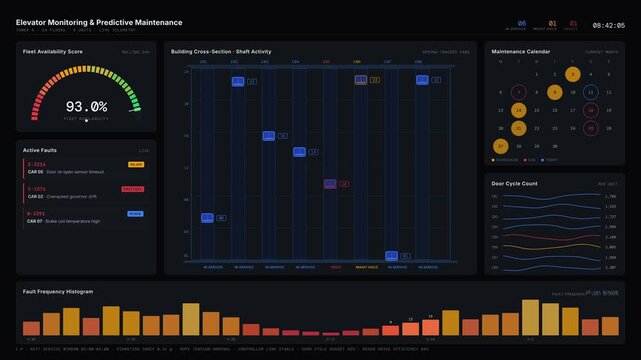The image size is (641, 360).
Task: Click the Door Cycle Count panel title
Action: pyautogui.click(x=514, y=184)
